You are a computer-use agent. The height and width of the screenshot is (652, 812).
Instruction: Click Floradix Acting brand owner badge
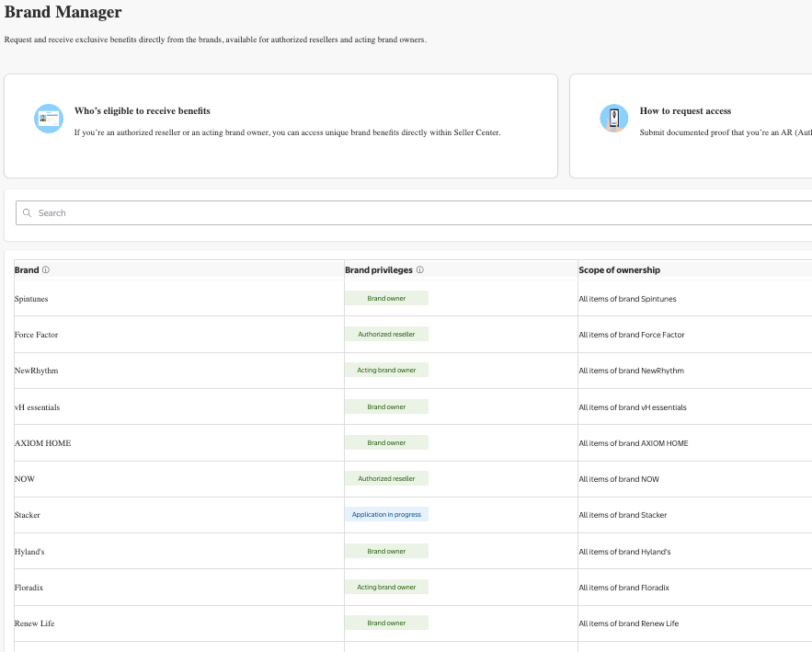pyautogui.click(x=386, y=587)
